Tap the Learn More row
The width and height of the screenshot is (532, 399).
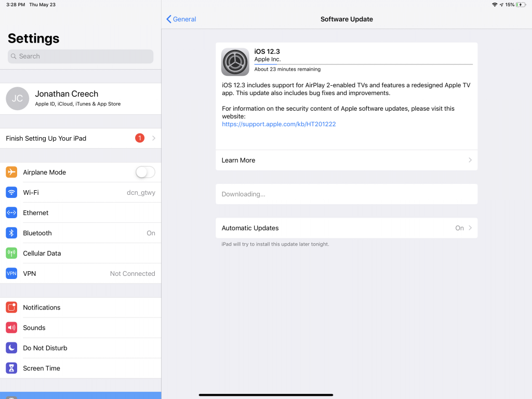click(347, 160)
